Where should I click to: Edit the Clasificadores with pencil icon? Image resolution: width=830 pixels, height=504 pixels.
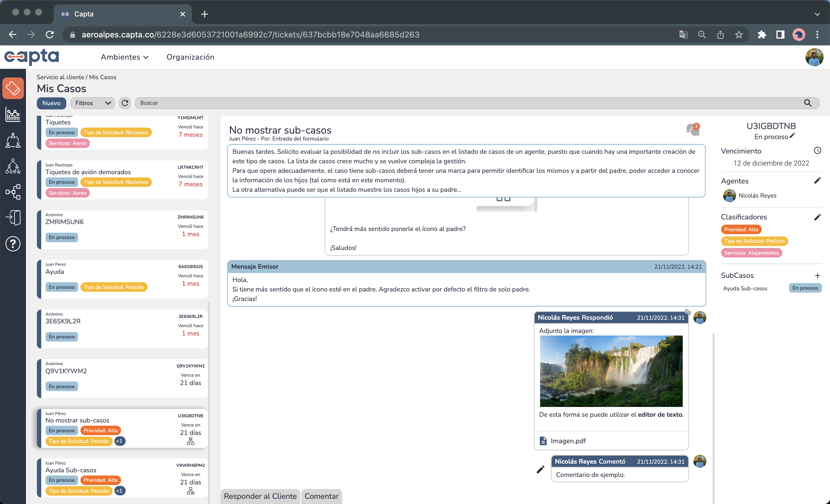point(817,217)
